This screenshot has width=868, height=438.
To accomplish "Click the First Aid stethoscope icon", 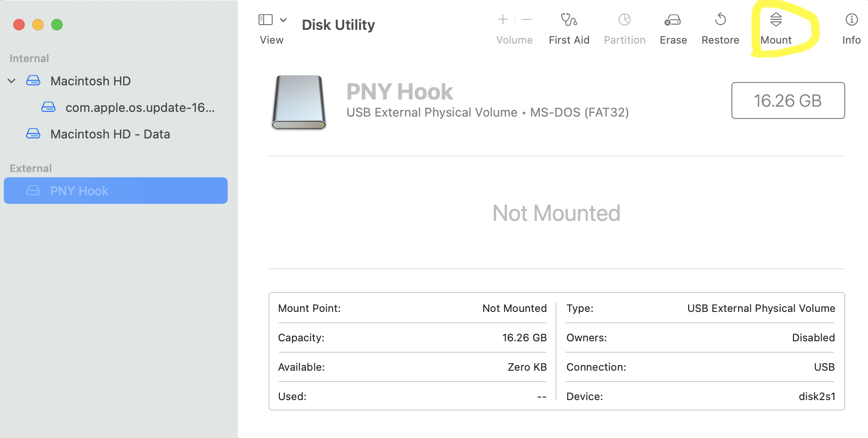I will tap(569, 20).
